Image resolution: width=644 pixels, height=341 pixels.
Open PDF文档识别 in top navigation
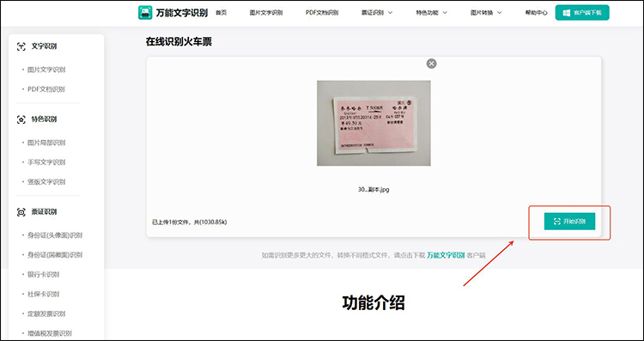pyautogui.click(x=322, y=13)
